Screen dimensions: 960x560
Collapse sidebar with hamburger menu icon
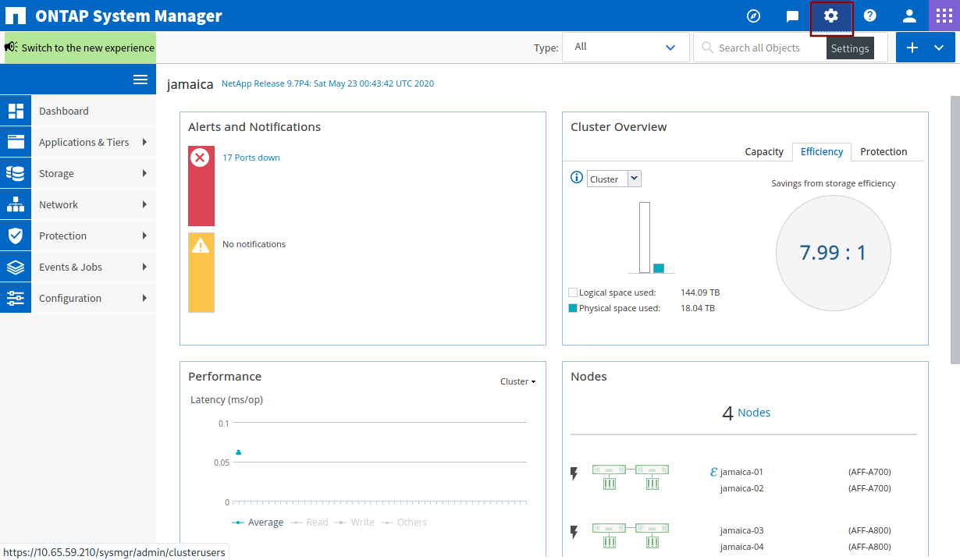click(x=140, y=80)
